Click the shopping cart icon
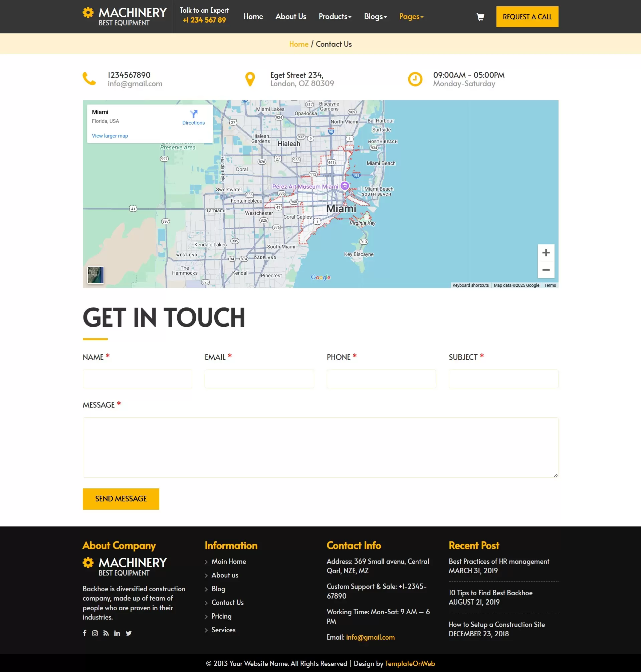Screen dimensions: 641x672 click(480, 17)
